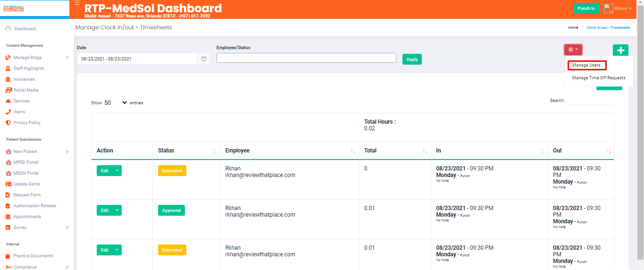Click the Approved status badge

[x=171, y=211]
